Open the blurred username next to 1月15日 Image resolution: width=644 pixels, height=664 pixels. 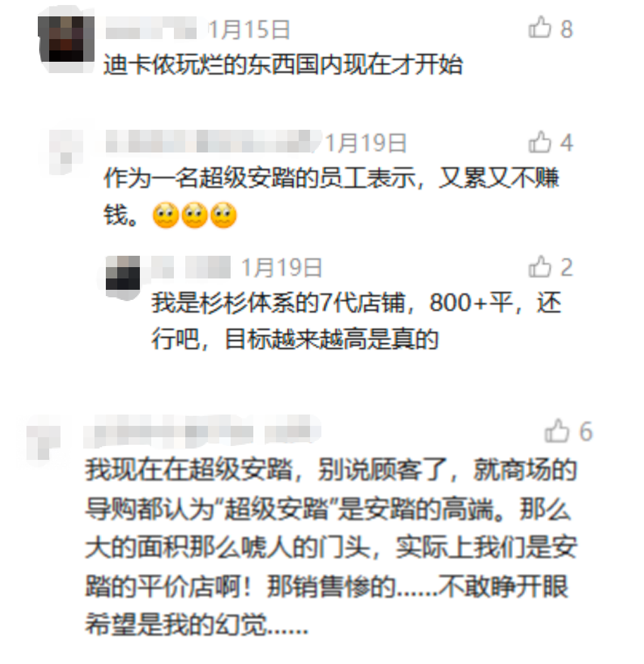(151, 30)
